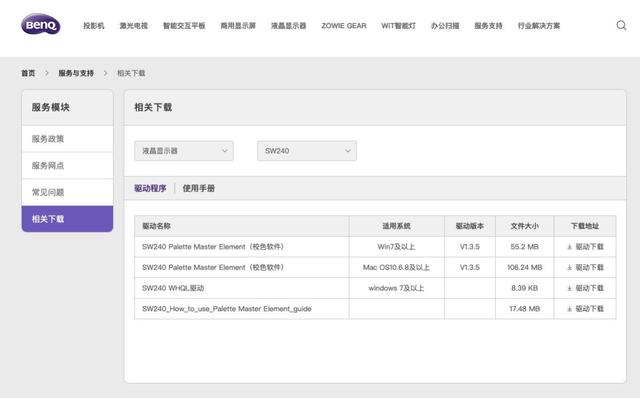
Task: Open the 激光电视 menu
Action: (133, 26)
